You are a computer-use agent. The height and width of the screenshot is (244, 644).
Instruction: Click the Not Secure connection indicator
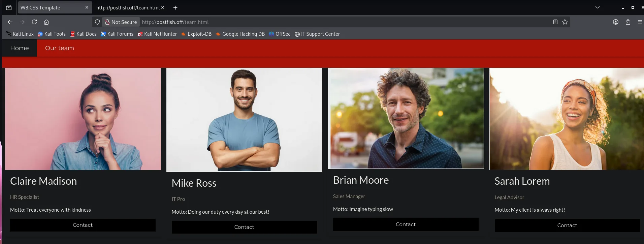[x=121, y=22]
